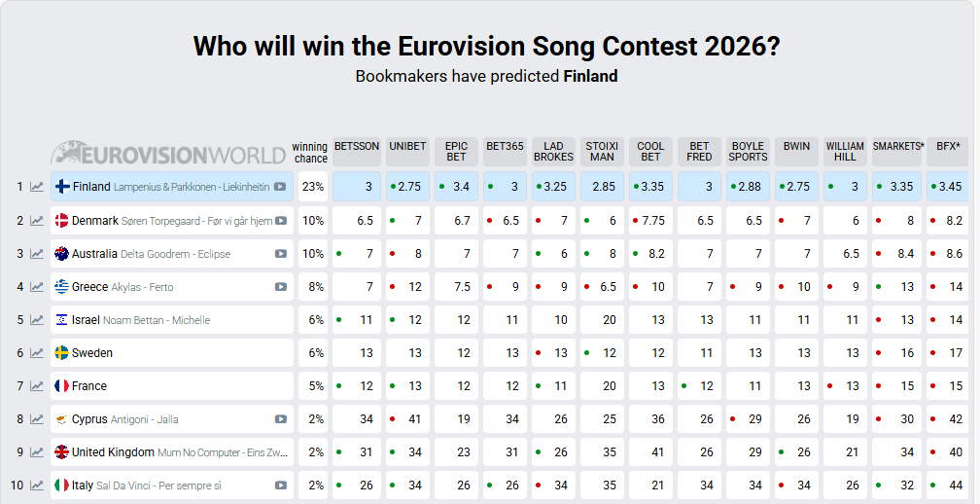The height and width of the screenshot is (504, 980).
Task: Click Finland's Bet365 odds of 3
Action: 505,187
